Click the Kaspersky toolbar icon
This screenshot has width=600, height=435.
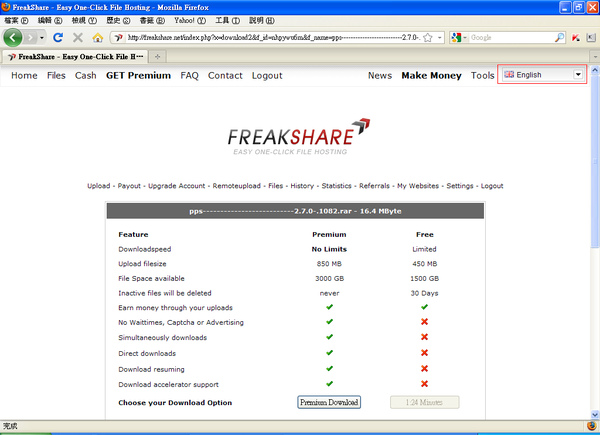pos(576,37)
